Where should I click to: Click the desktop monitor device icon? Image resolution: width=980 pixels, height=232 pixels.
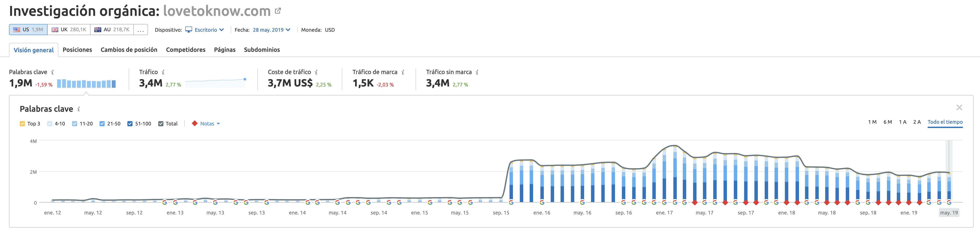(189, 30)
